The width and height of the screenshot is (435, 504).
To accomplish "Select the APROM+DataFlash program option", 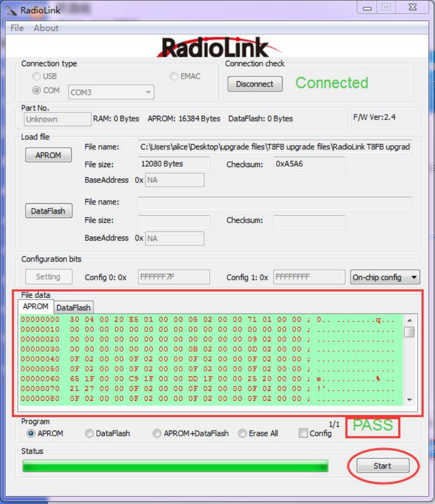I will tap(157, 433).
